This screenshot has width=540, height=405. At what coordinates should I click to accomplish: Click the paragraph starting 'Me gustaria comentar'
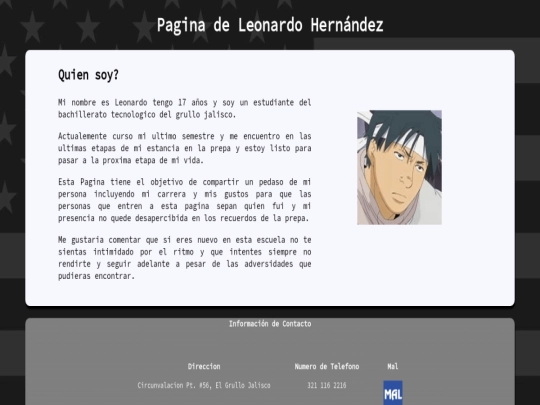point(185,258)
